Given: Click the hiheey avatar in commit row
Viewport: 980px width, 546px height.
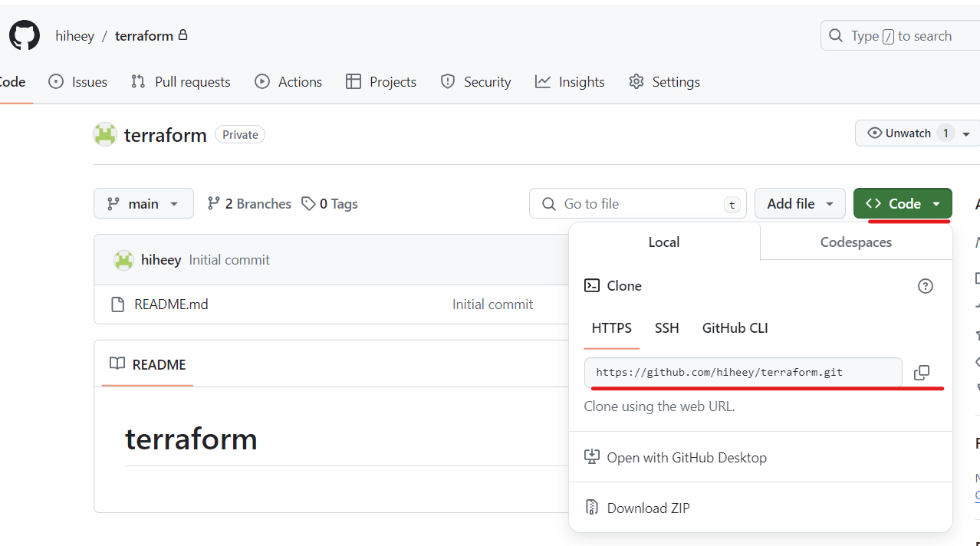Looking at the screenshot, I should click(x=123, y=260).
